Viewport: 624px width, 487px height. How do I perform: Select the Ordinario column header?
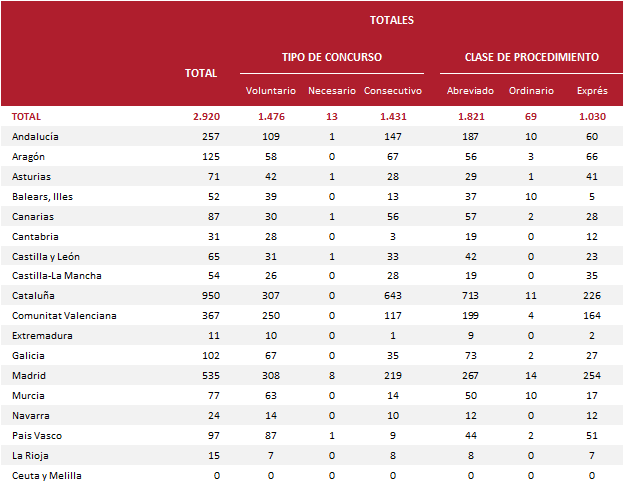[x=531, y=91]
